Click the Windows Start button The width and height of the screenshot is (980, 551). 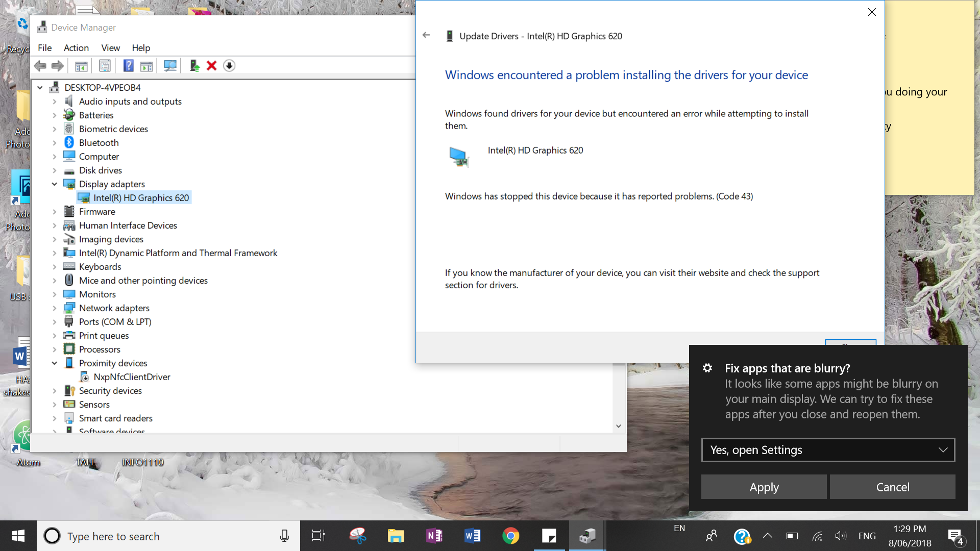pyautogui.click(x=18, y=536)
